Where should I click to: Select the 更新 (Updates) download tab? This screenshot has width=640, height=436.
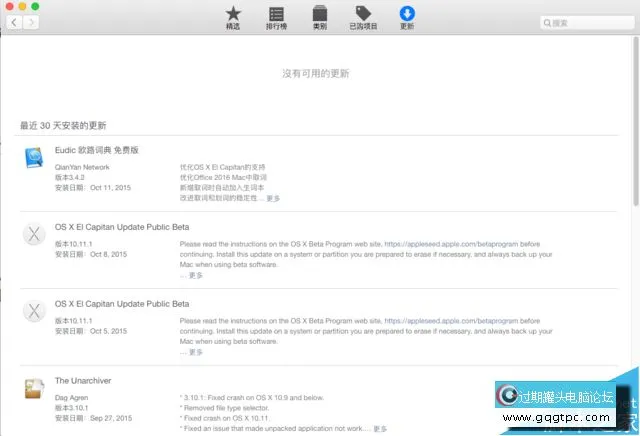coord(407,18)
